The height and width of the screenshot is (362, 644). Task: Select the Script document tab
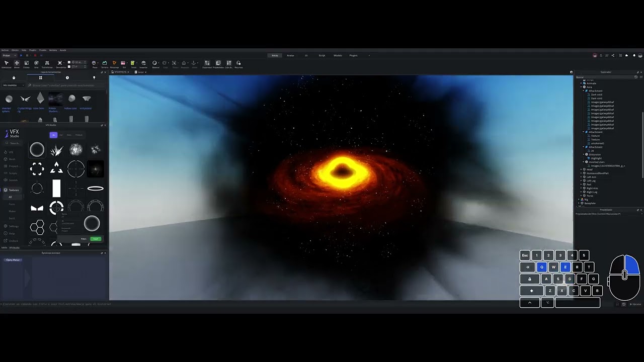click(x=141, y=72)
